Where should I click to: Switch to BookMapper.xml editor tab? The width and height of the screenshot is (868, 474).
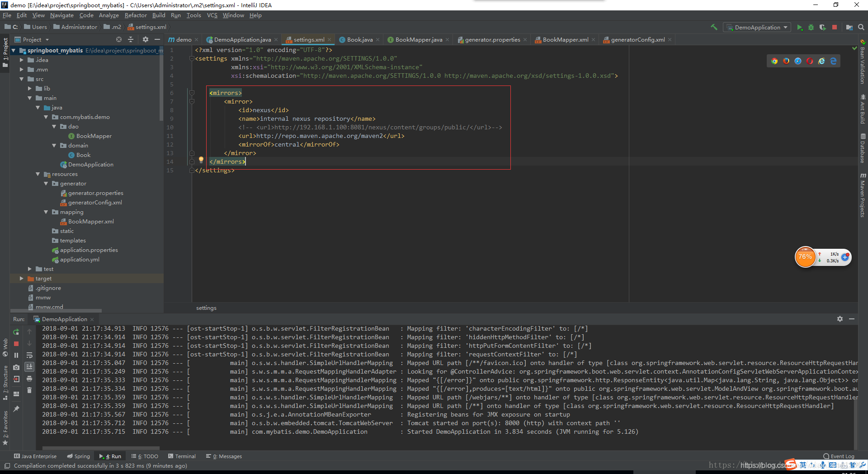(x=565, y=40)
